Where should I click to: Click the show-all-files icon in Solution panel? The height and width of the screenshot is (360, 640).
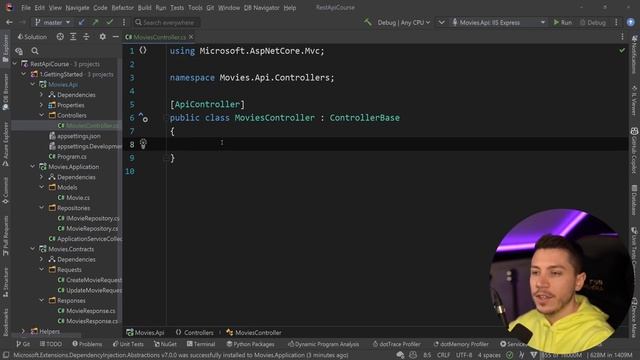click(19, 51)
